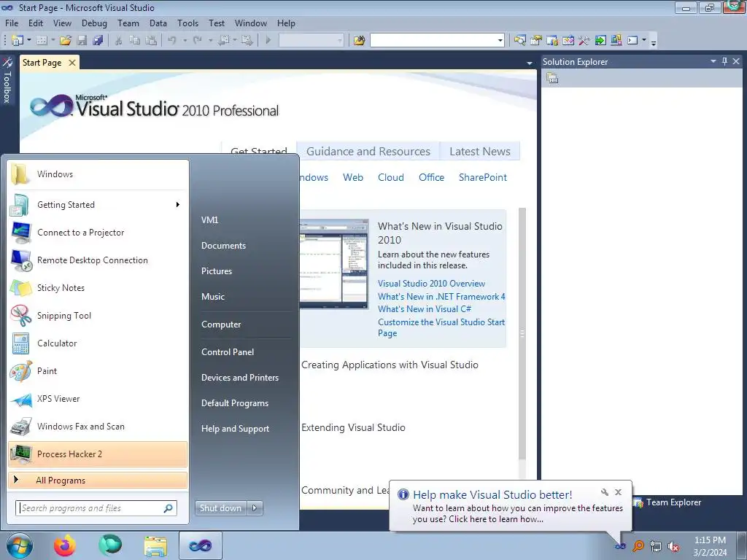Click the wrench options icon in the balloon
Image resolution: width=747 pixels, height=560 pixels.
(605, 492)
